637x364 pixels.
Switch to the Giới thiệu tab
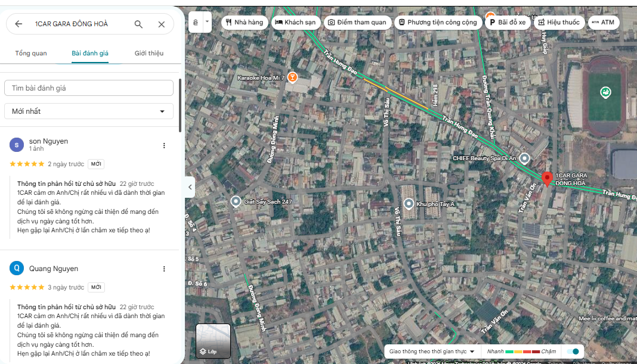(x=149, y=53)
